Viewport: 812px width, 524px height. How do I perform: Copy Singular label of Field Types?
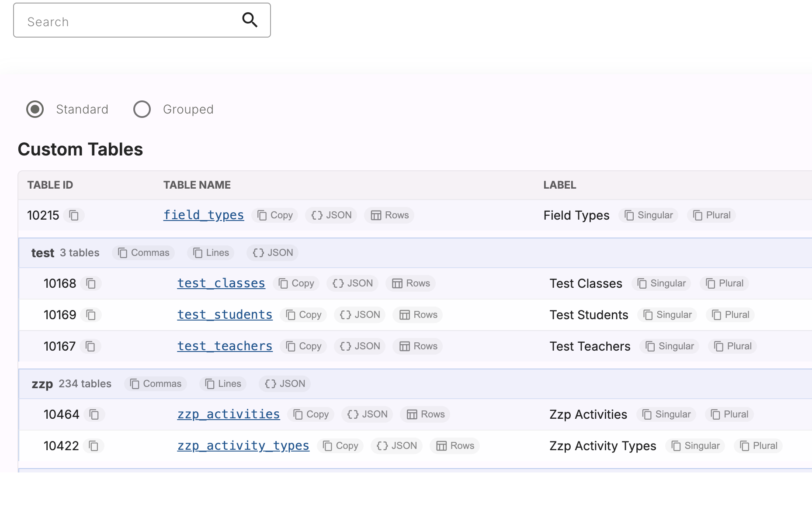coord(649,215)
